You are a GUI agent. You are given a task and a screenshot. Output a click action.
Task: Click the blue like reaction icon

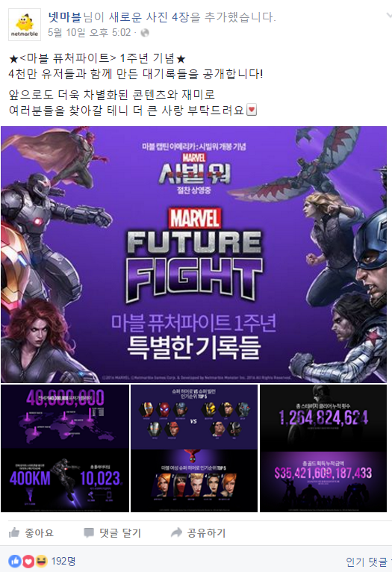15,561
